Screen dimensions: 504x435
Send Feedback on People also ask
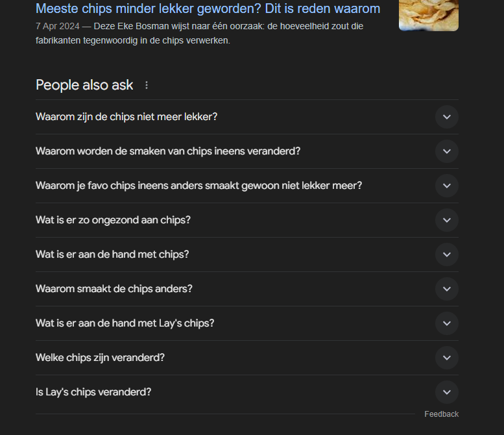click(x=441, y=414)
